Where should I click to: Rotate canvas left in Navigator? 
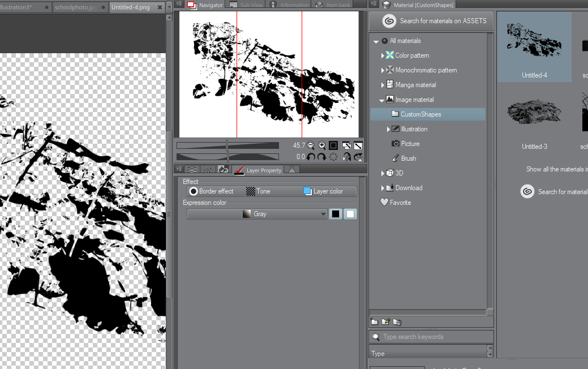coord(311,157)
